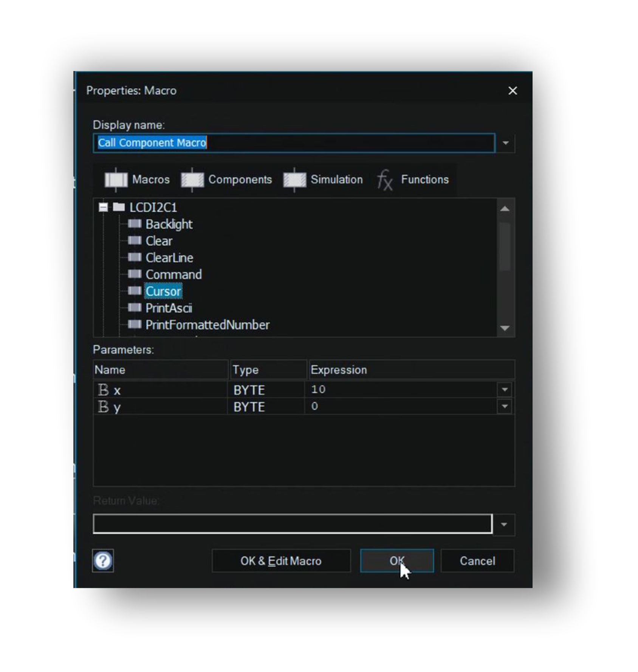
Task: Click the BYTE type cell for x
Action: pyautogui.click(x=266, y=390)
